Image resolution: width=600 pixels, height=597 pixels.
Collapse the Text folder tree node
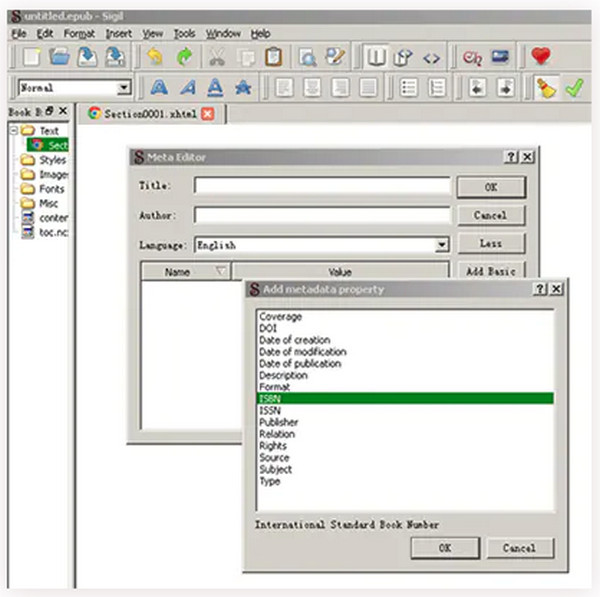[14, 130]
